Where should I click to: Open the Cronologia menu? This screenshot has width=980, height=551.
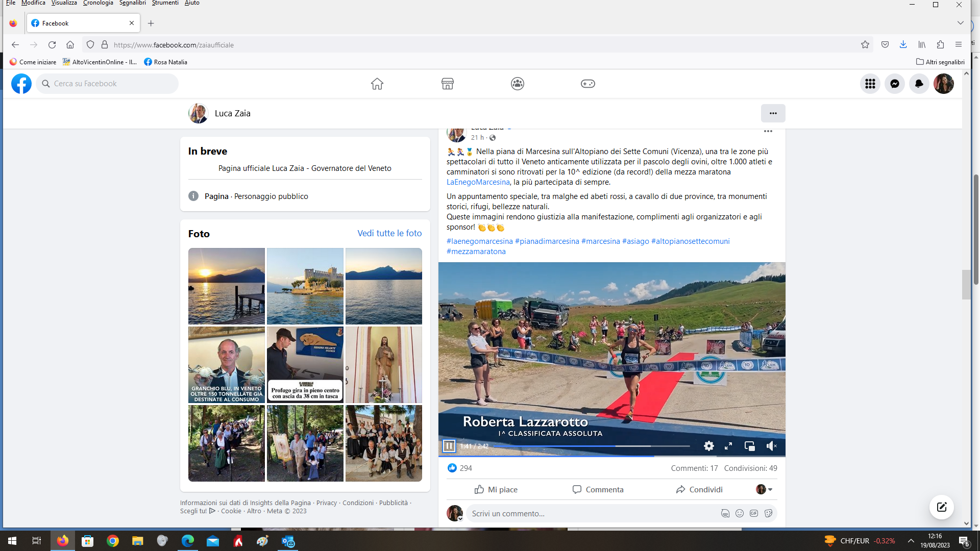pyautogui.click(x=98, y=3)
